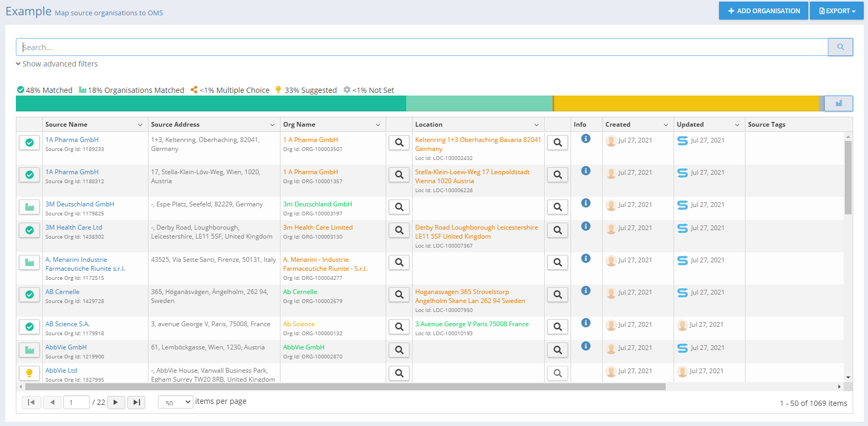The image size is (868, 426).
Task: Click the search magnifier button beside search field
Action: tap(840, 47)
